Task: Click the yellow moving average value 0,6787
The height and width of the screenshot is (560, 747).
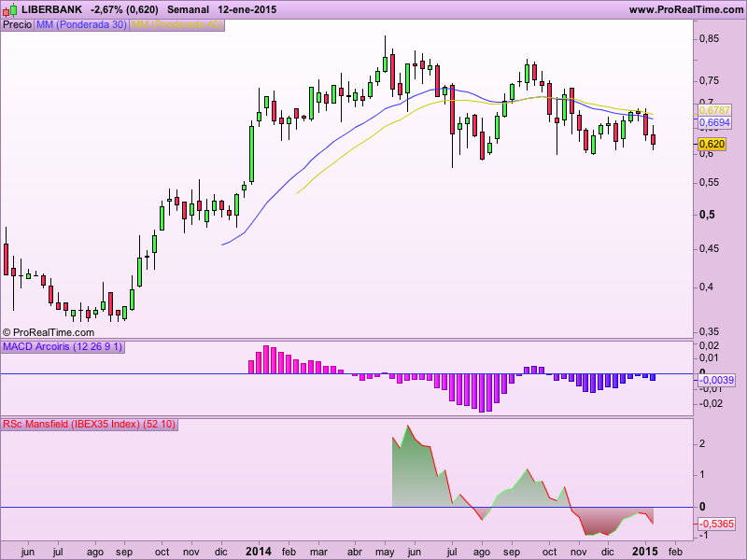Action: point(714,110)
